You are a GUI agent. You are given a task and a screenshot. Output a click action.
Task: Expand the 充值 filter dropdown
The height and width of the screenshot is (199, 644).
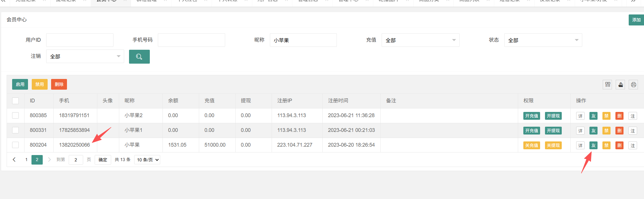421,40
